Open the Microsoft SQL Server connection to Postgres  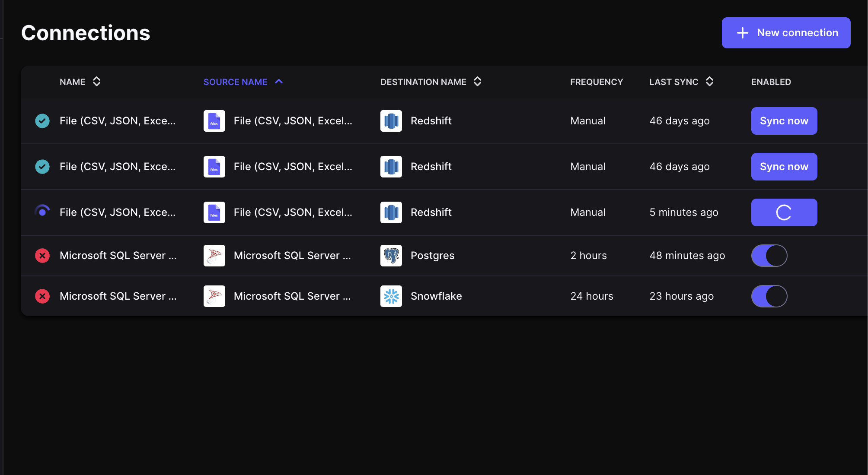click(x=118, y=256)
